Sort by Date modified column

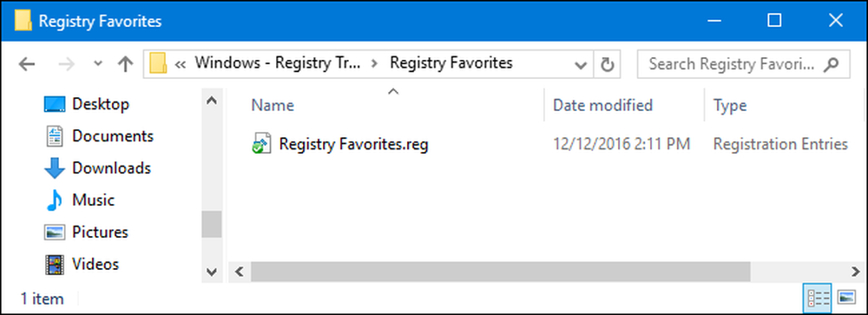pos(603,105)
